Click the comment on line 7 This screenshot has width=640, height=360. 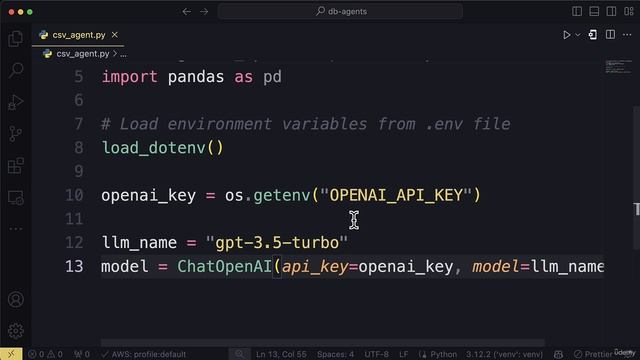click(x=306, y=124)
